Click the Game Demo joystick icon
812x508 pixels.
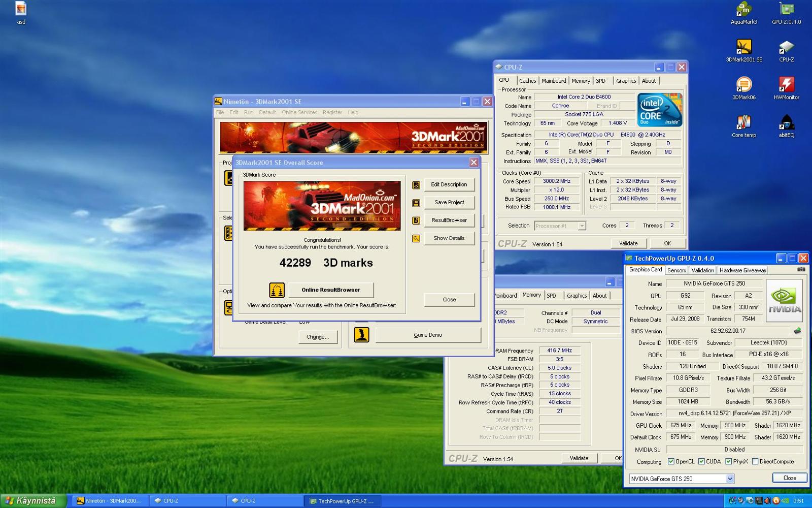(x=361, y=335)
